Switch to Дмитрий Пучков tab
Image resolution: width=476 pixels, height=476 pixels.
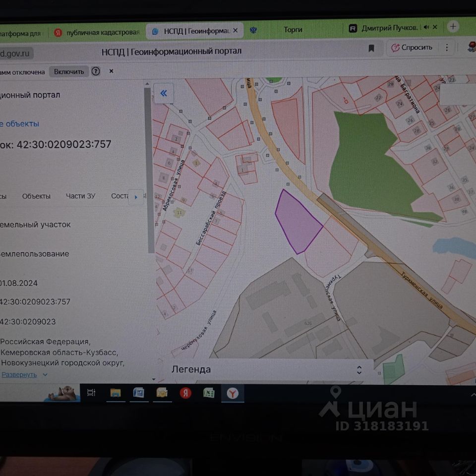click(x=390, y=28)
